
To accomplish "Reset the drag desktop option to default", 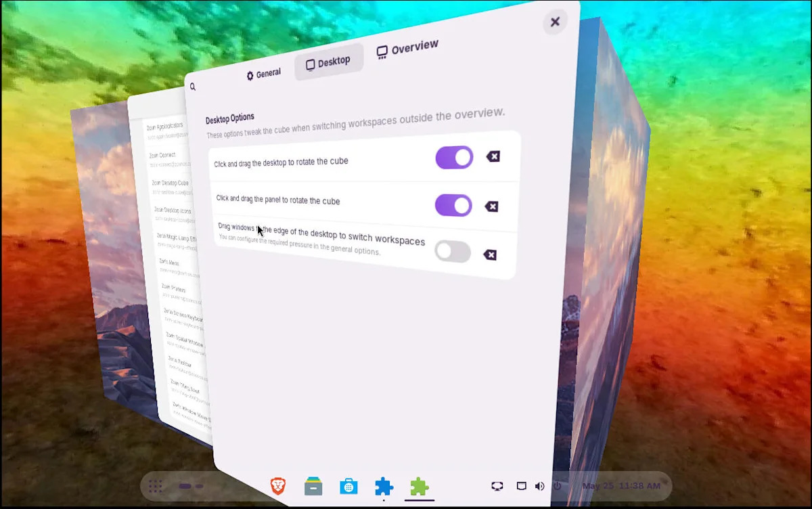I will (x=493, y=157).
